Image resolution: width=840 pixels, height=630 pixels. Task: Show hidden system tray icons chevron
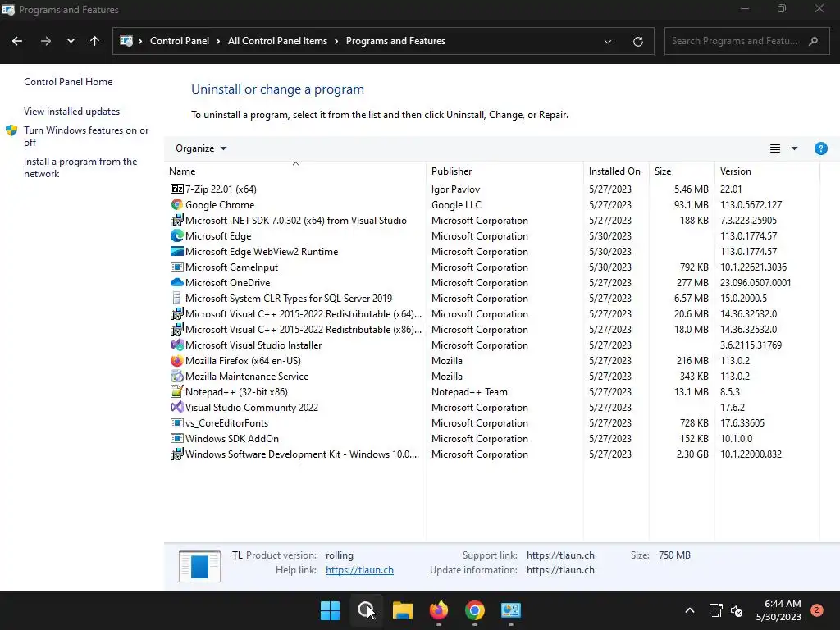(x=690, y=610)
